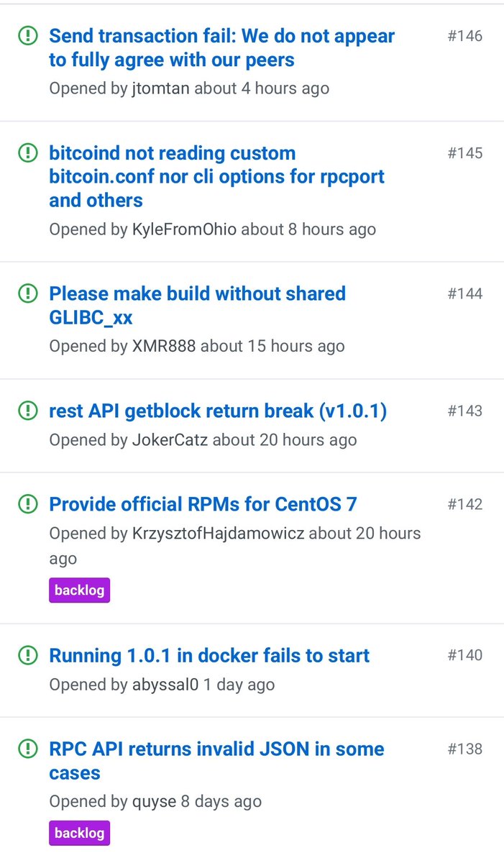Click open-issue icon beside CentOS 7 RPMs issue
The width and height of the screenshot is (504, 863).
(x=27, y=504)
